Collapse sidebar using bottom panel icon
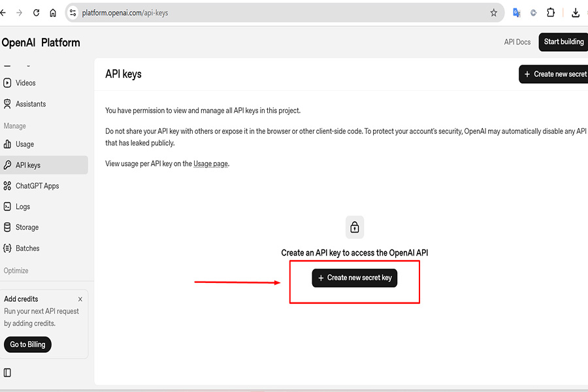Viewport: 588px width, 392px height. (x=7, y=372)
